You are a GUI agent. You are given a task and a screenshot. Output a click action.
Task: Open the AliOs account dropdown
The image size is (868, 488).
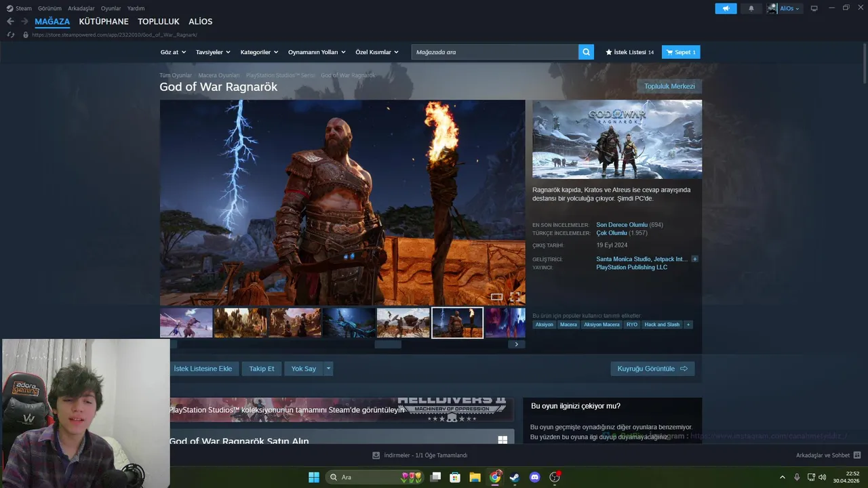(x=784, y=8)
